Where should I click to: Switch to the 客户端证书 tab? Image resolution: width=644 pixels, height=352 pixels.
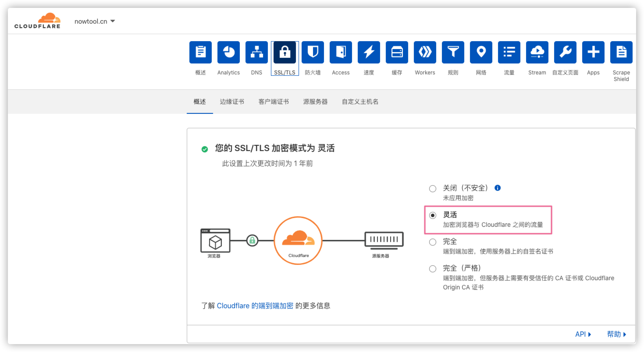tap(274, 102)
